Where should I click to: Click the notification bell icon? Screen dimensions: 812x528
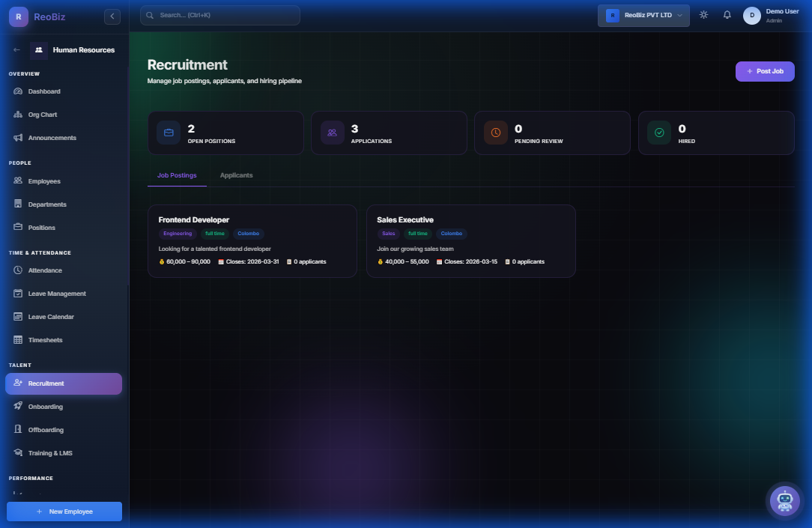pyautogui.click(x=727, y=15)
